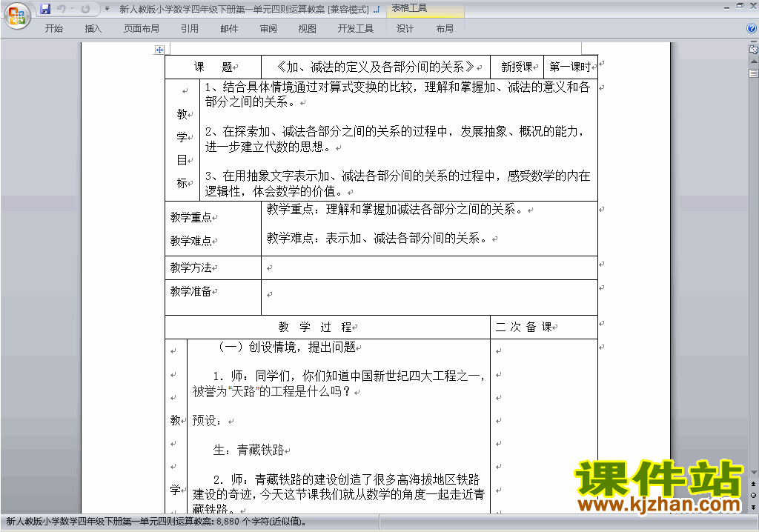Screen dimensions: 759x532
Task: Open the 邮件 tab
Action: click(x=229, y=29)
